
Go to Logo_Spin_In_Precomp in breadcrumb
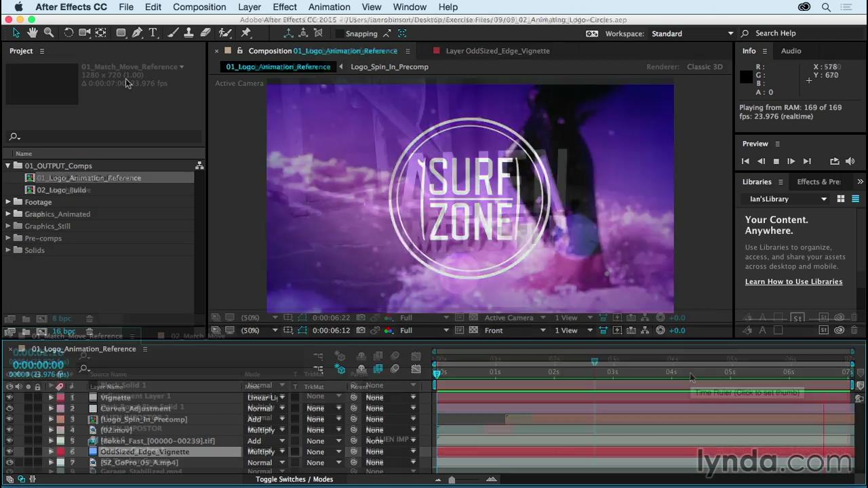[389, 66]
